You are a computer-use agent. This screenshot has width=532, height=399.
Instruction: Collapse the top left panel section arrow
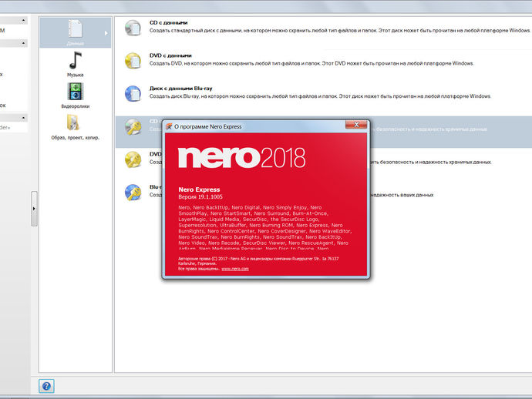(x=23, y=20)
